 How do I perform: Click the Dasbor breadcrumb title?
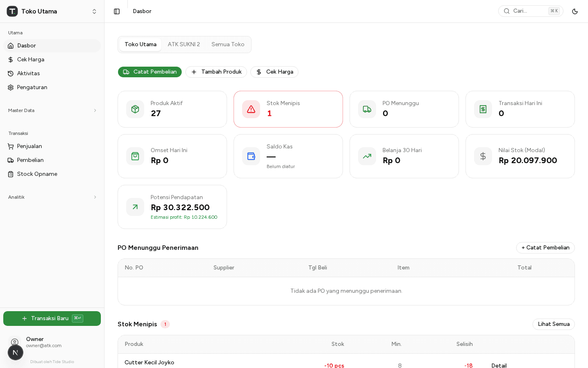pos(142,11)
